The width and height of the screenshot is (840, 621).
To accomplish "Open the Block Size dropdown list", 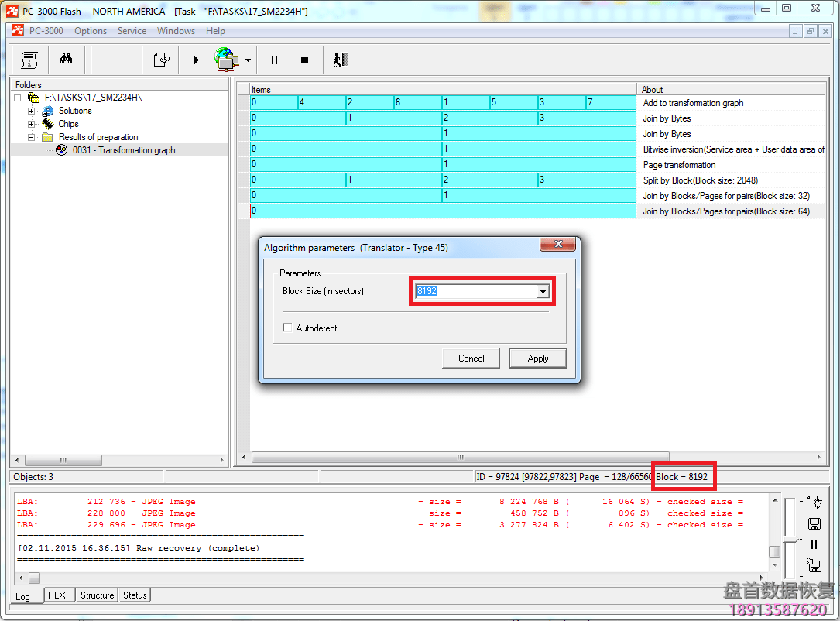I will pos(543,292).
